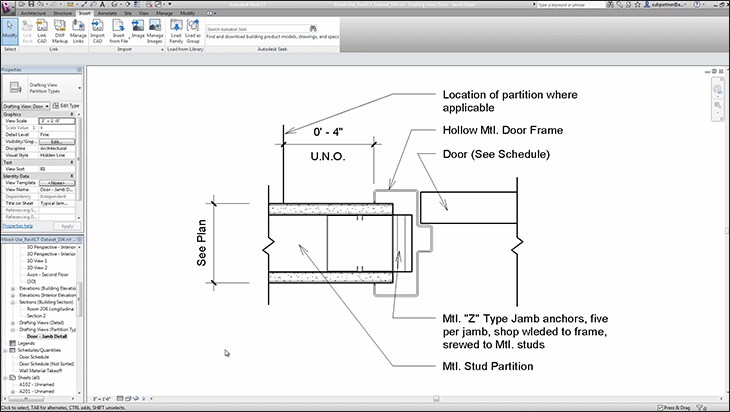This screenshot has height=412, width=730.
Task: Open Manage Links
Action: pos(78,32)
